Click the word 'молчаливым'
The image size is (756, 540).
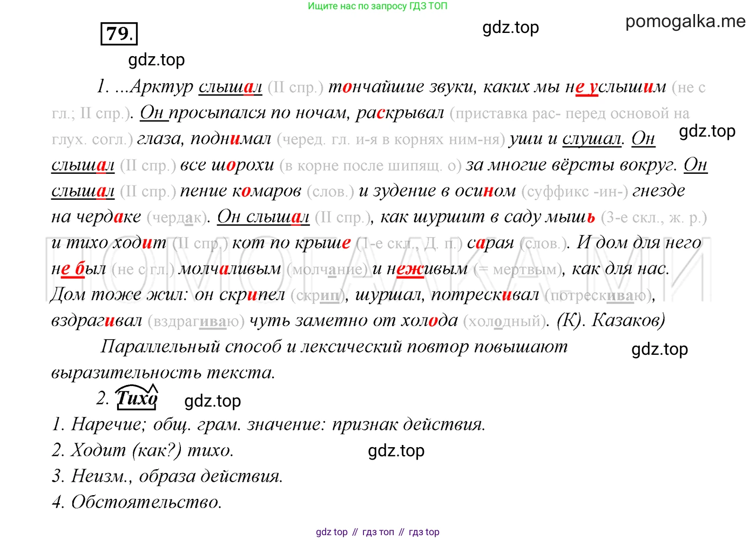click(x=230, y=268)
